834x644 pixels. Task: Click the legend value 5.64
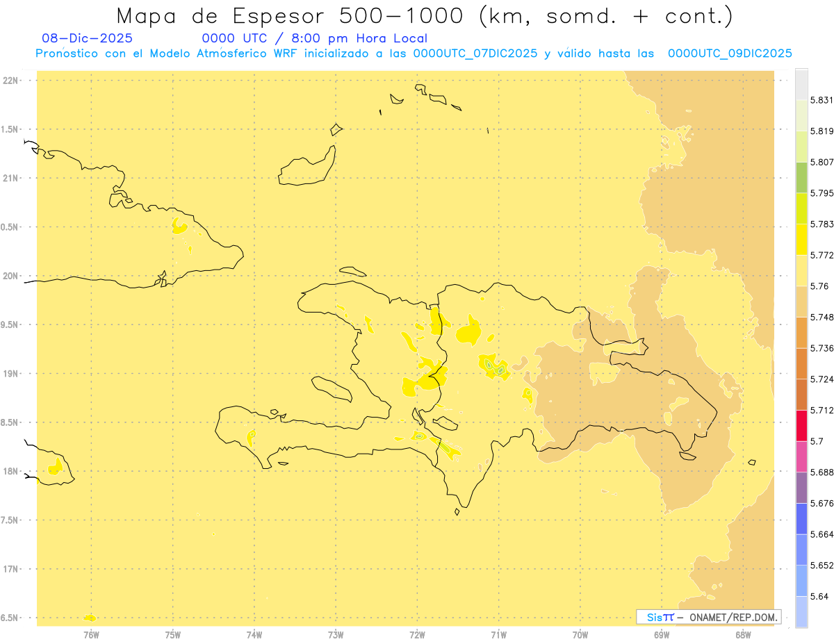pyautogui.click(x=819, y=596)
